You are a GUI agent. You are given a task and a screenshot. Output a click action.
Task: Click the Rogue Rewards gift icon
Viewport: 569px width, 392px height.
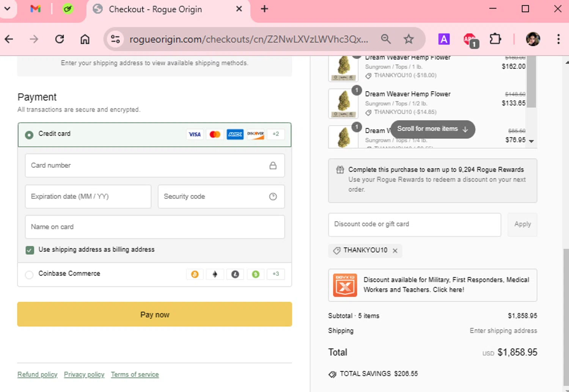point(340,170)
